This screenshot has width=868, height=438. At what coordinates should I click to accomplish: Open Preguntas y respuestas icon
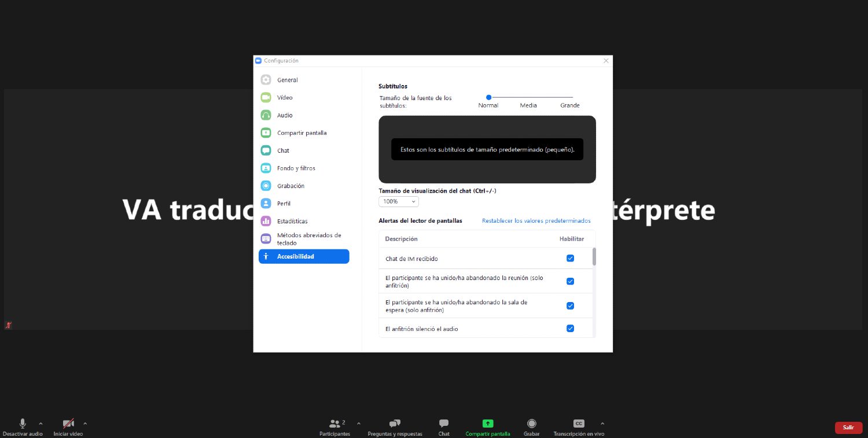(395, 424)
